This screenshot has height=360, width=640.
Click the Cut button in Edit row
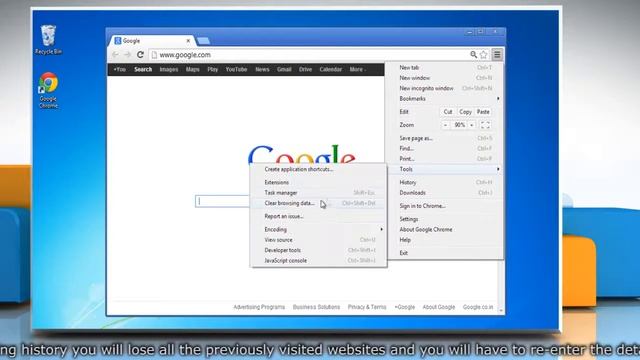pyautogui.click(x=448, y=112)
